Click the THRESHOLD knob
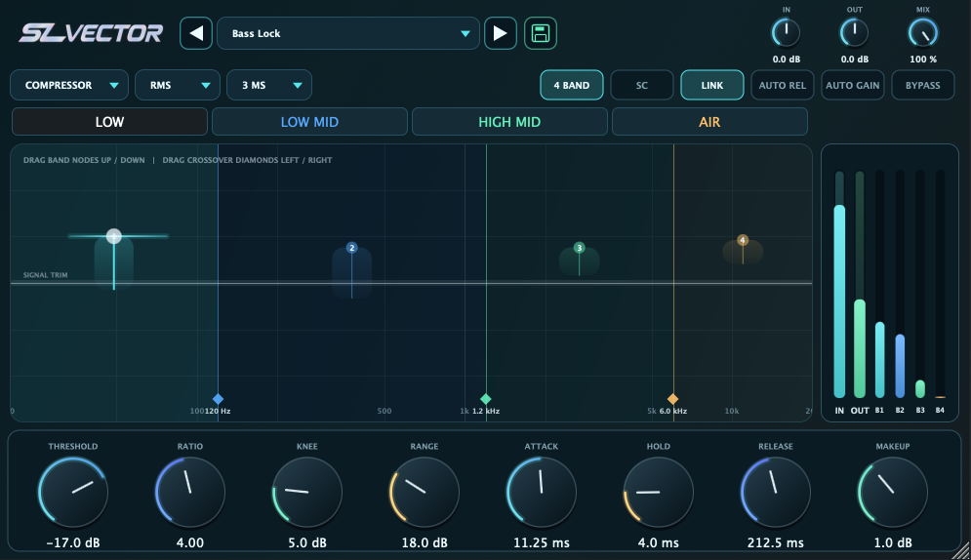This screenshot has height=560, width=971. 73,493
